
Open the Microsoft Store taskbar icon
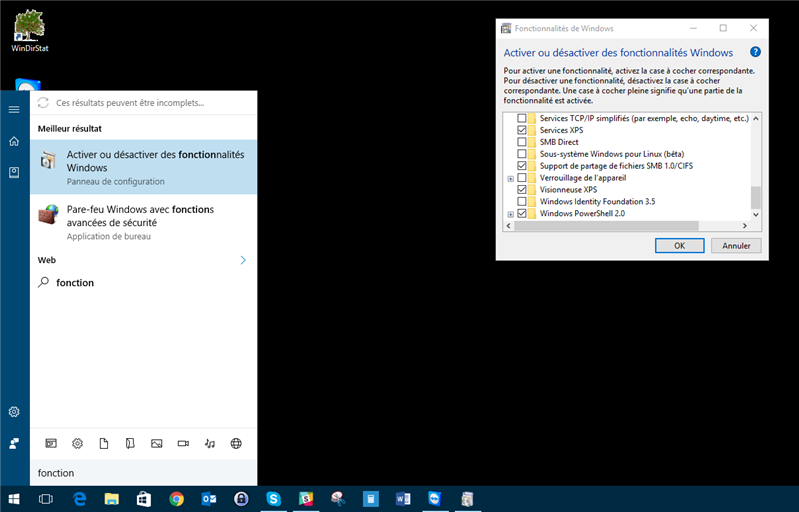point(144,499)
